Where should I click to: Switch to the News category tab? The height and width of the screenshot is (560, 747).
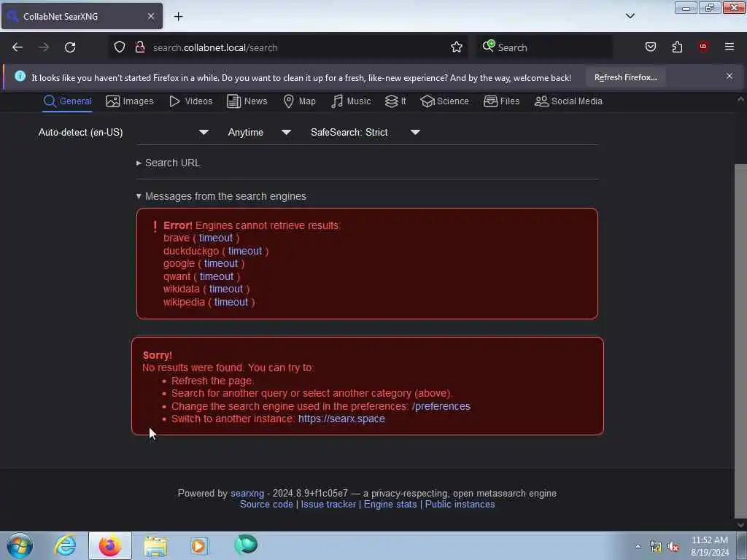pyautogui.click(x=247, y=101)
